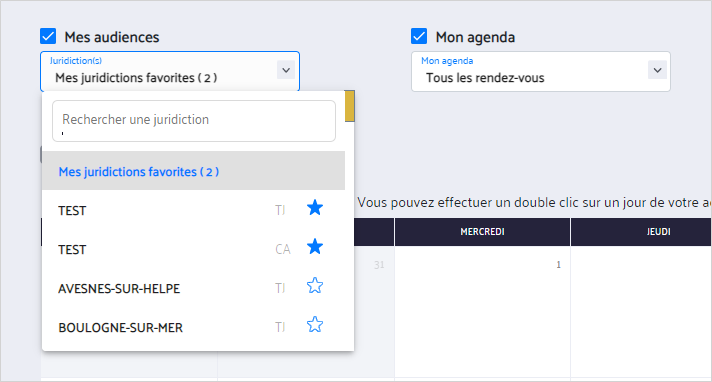Select BOULOGNE-SUR-MER from the list
The height and width of the screenshot is (382, 712).
[193, 327]
